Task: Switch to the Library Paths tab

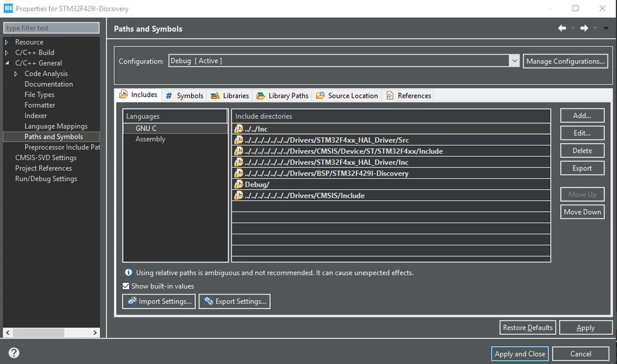Action: [x=283, y=96]
